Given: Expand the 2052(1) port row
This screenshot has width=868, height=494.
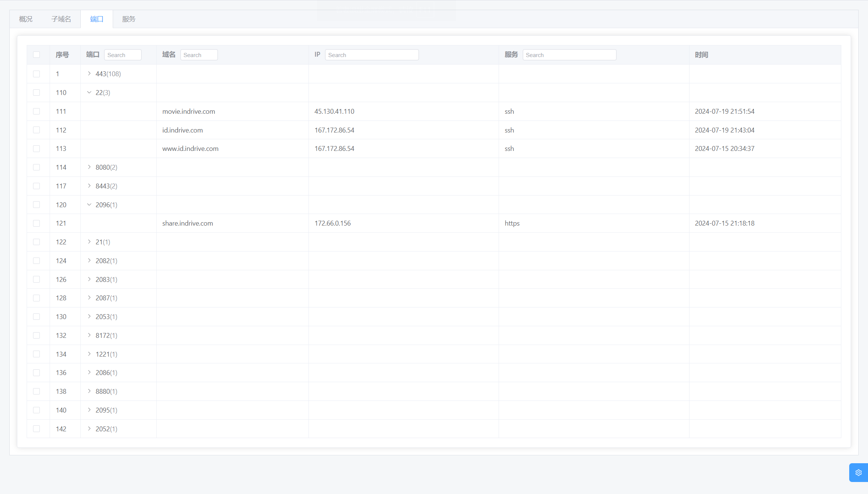Looking at the screenshot, I should click(89, 429).
